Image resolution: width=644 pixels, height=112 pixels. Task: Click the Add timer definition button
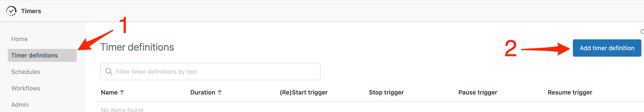[x=607, y=48]
